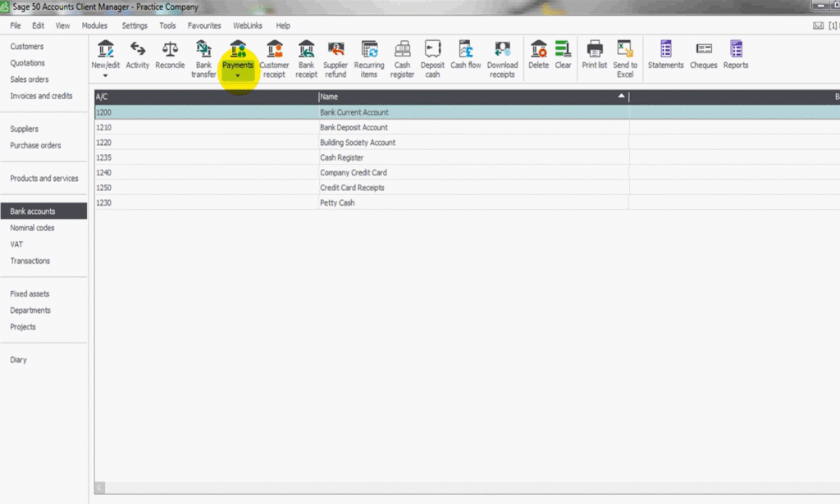Open bank Reports
The width and height of the screenshot is (840, 504).
pyautogui.click(x=736, y=55)
